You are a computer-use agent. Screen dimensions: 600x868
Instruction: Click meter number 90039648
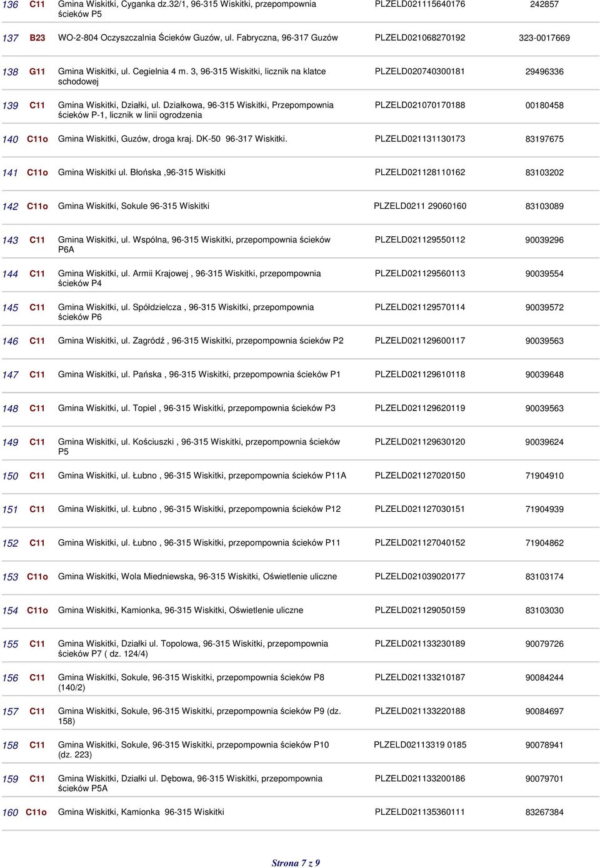pyautogui.click(x=544, y=375)
